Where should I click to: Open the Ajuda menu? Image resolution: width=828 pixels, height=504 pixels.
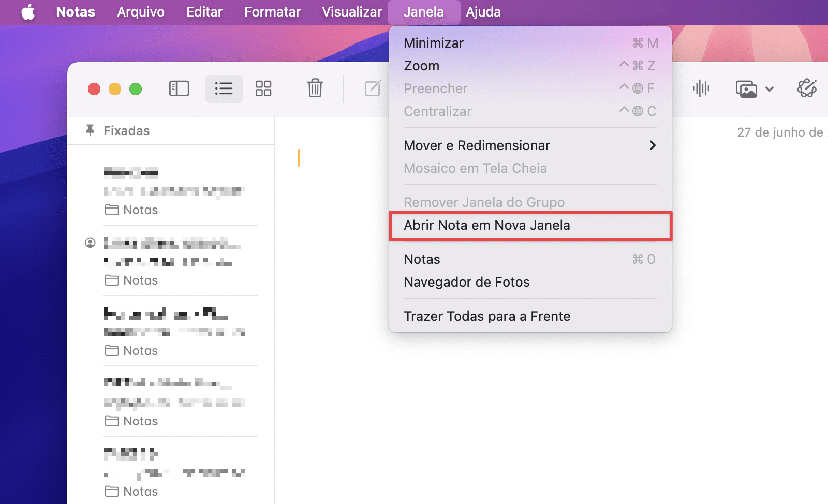point(483,12)
